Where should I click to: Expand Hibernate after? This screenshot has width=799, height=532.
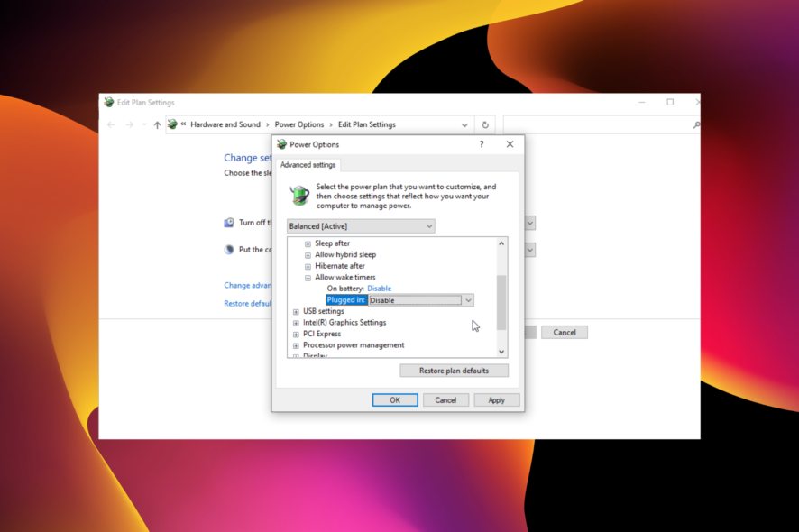308,266
